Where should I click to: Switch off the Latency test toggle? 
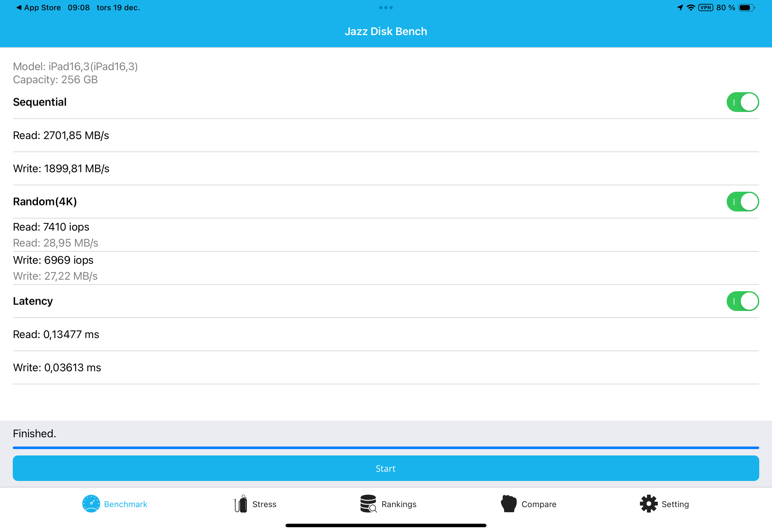pos(743,301)
